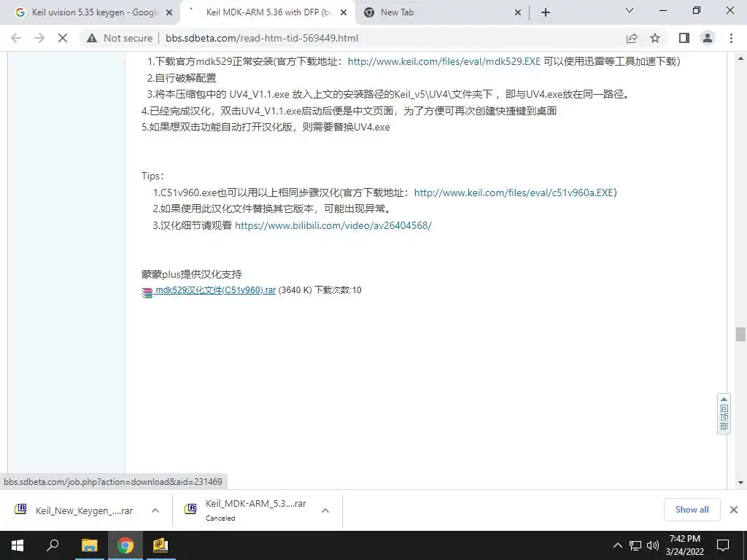Screen dimensions: 747x560
Task: Click the address bar URL bbs.sdbeta.com
Action: coord(262,38)
